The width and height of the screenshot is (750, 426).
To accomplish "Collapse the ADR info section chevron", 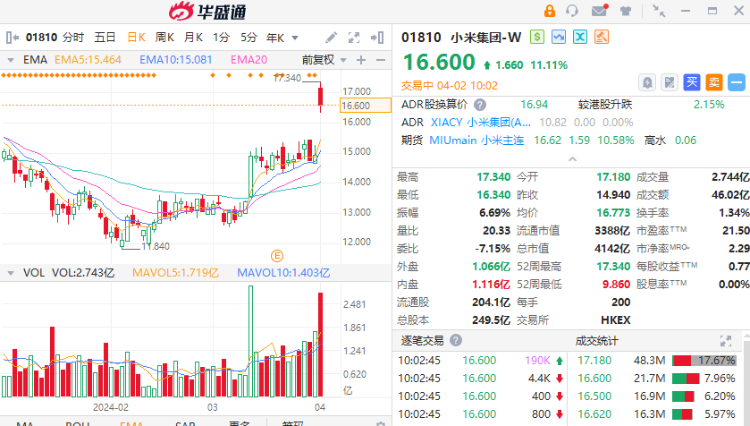I will tap(572, 159).
